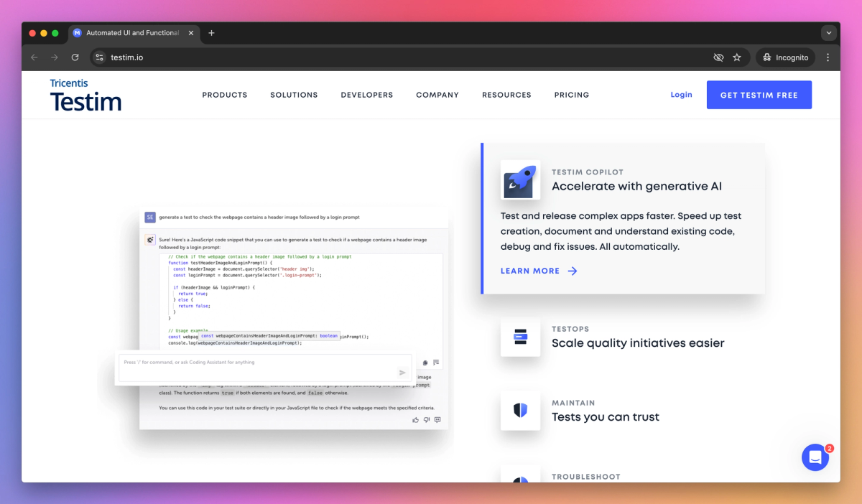Click the copy code icon below the snippet
This screenshot has height=504, width=862.
425,363
